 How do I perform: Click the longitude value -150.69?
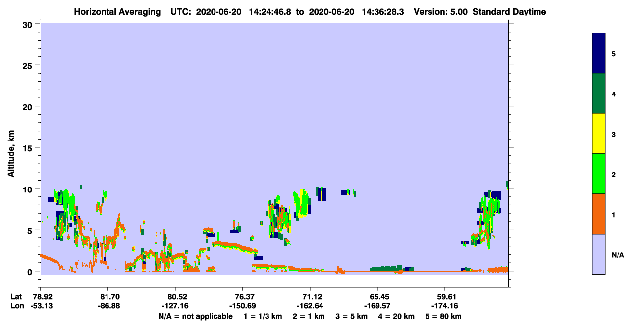(x=242, y=306)
